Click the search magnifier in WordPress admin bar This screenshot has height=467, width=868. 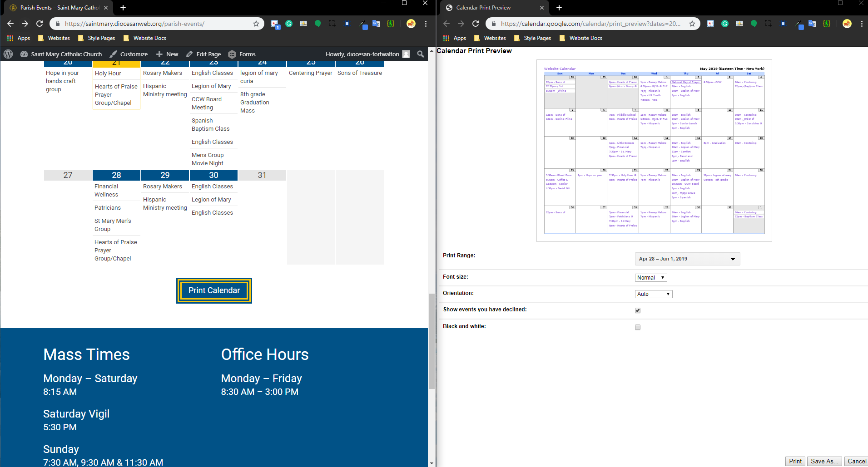(x=421, y=54)
